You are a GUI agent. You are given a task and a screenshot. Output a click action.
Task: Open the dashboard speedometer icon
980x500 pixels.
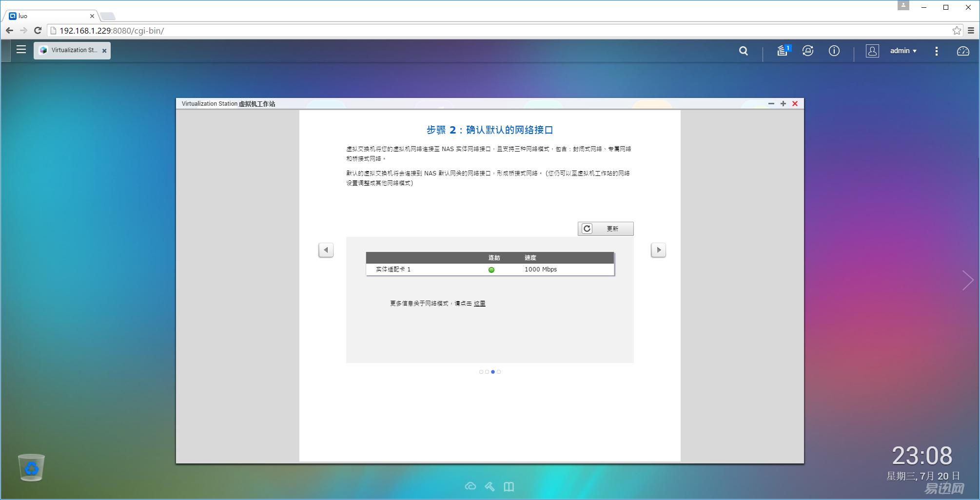click(x=964, y=51)
